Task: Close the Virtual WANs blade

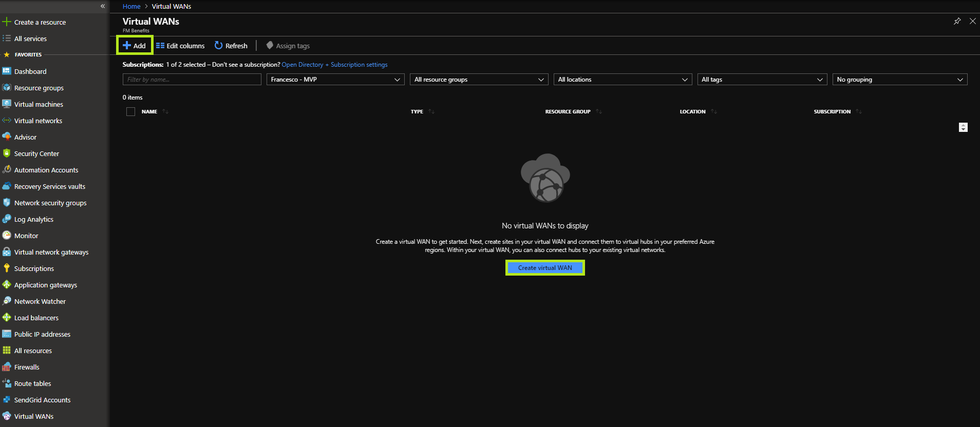Action: click(972, 21)
